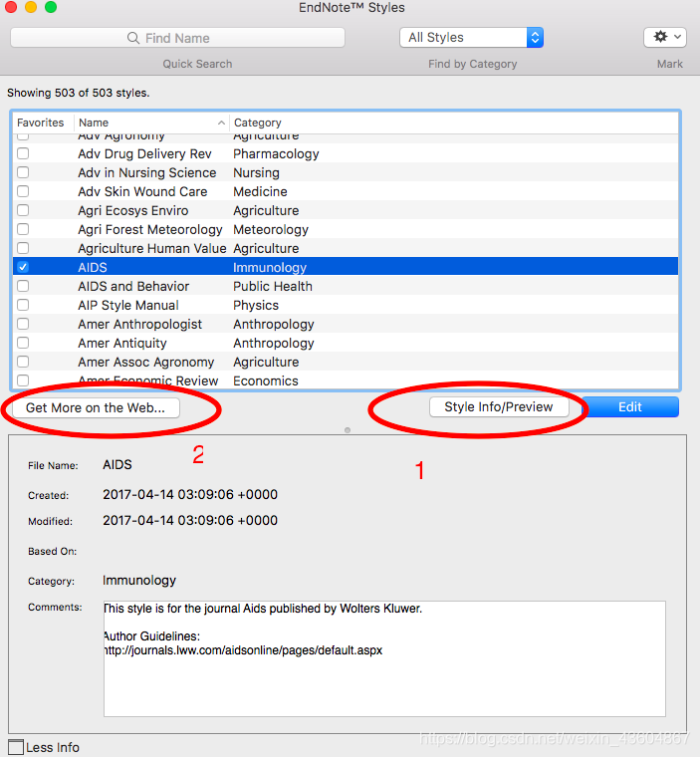The width and height of the screenshot is (700, 757).
Task: Check favorite for AIP Style Manual
Action: tap(23, 305)
